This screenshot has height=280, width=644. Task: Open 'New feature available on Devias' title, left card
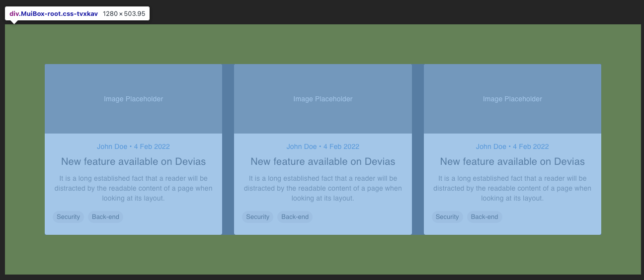pos(133,161)
